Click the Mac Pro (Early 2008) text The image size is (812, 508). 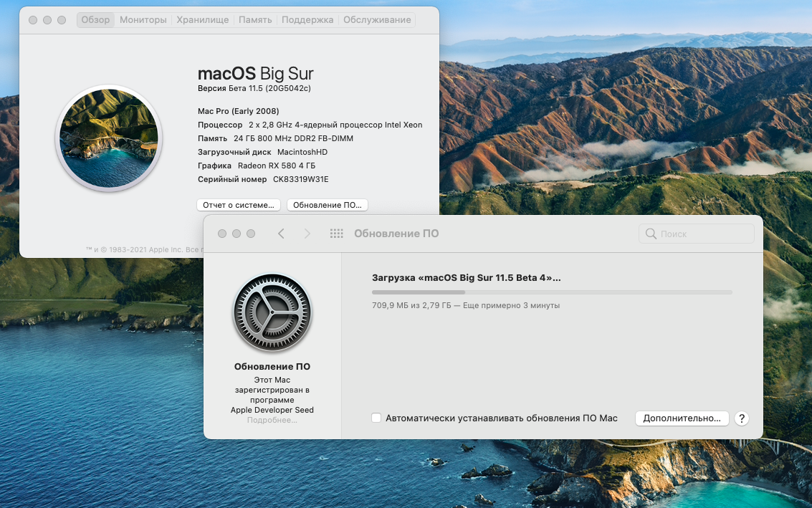pos(238,111)
